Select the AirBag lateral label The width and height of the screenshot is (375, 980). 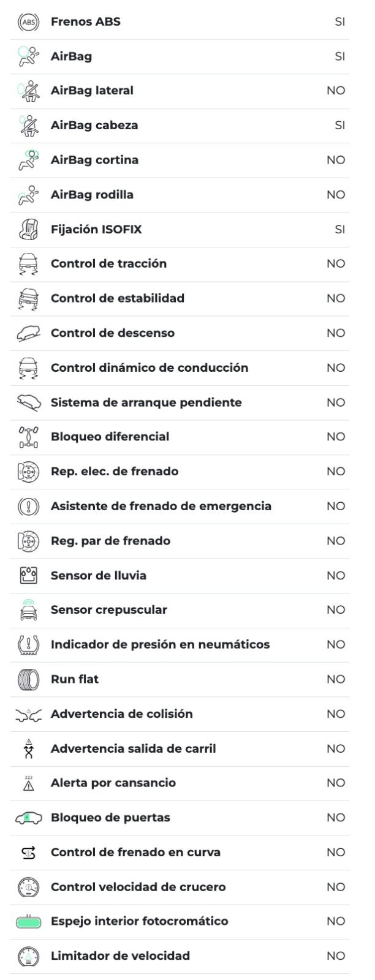(92, 91)
